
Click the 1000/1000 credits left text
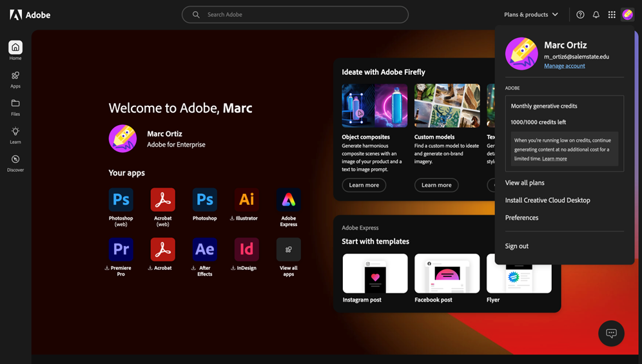click(538, 122)
